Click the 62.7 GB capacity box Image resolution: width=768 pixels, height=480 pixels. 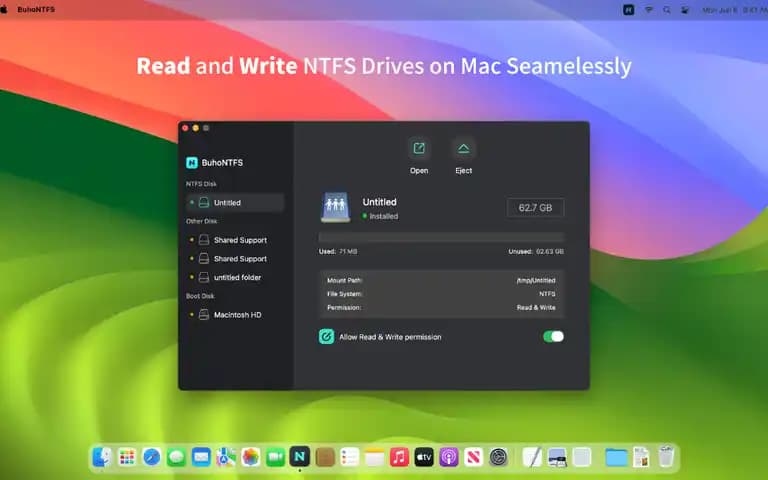click(x=535, y=208)
